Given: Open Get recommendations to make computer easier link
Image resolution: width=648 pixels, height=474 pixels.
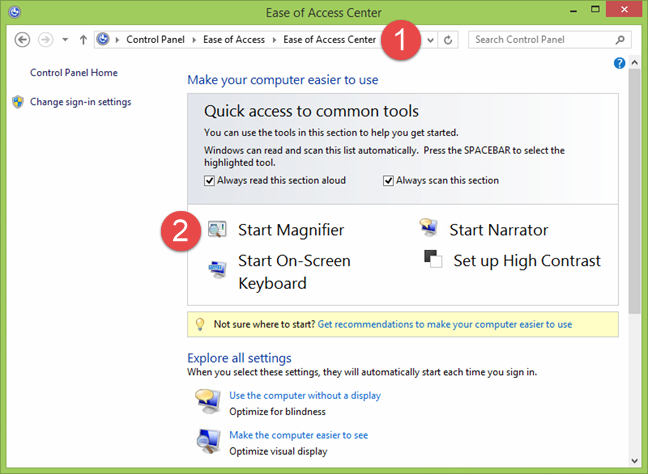Looking at the screenshot, I should (445, 324).
